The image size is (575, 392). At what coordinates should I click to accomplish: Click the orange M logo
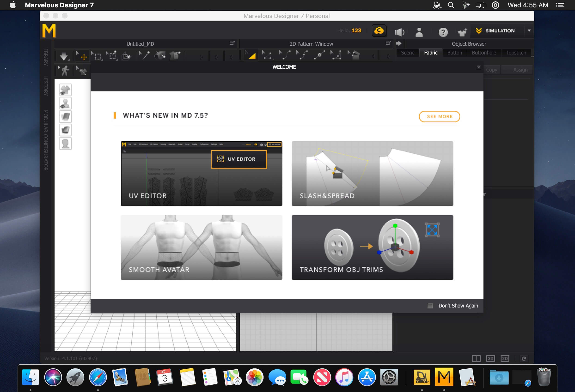(x=49, y=31)
